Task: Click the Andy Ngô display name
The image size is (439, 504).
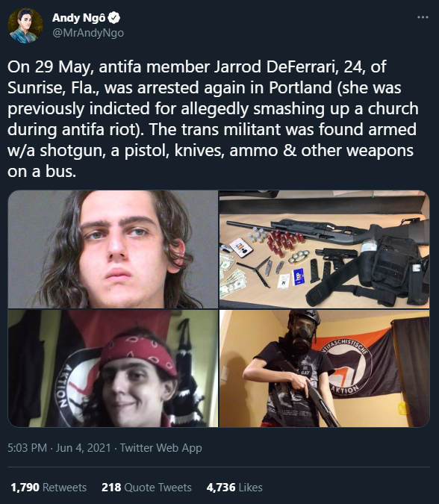Action: [78, 18]
